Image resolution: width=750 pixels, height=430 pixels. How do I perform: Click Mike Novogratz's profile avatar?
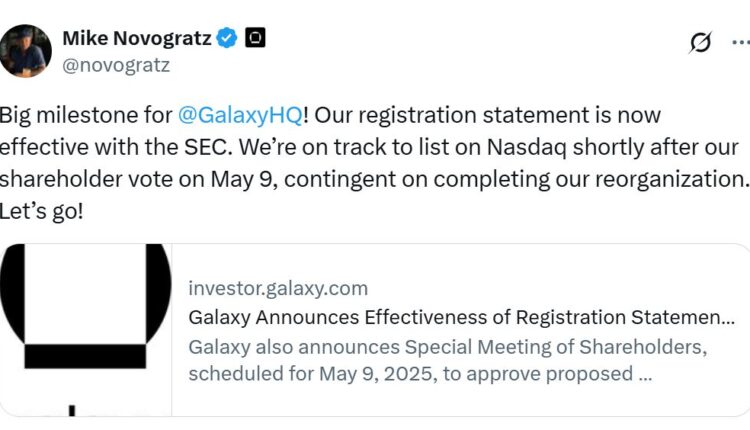tap(26, 51)
